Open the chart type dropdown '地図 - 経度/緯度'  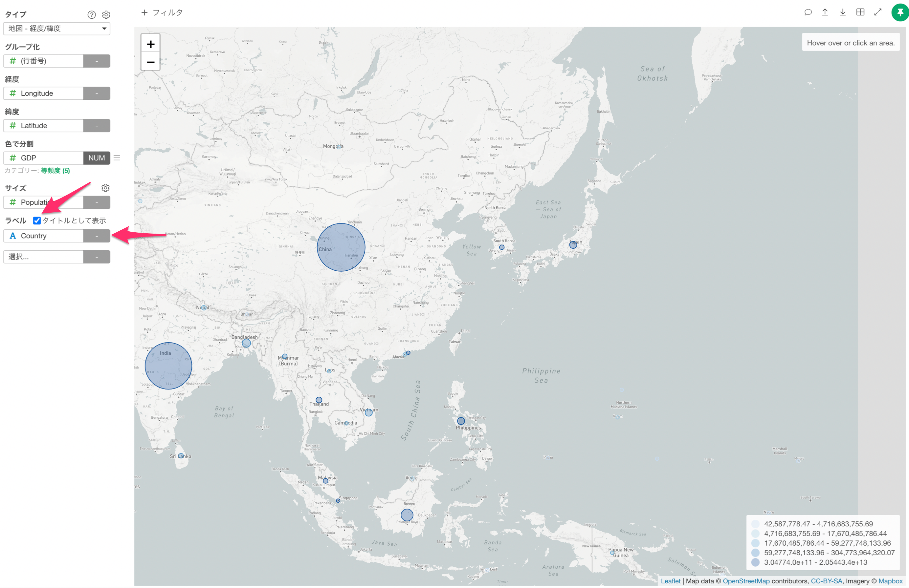coord(56,29)
